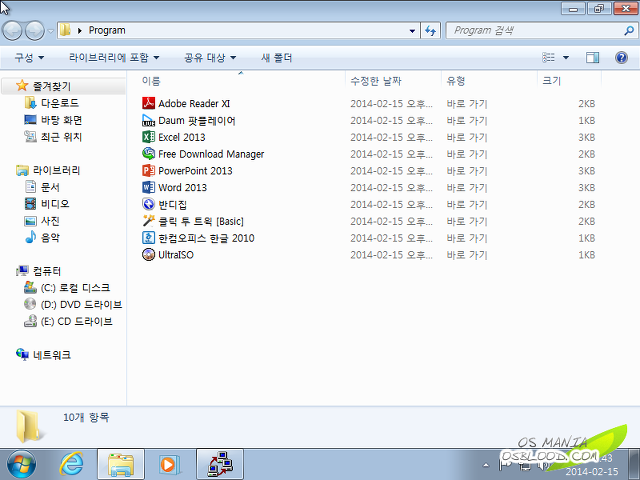Select 라이브러리 in navigation pane
640x480 pixels.
(x=56, y=170)
